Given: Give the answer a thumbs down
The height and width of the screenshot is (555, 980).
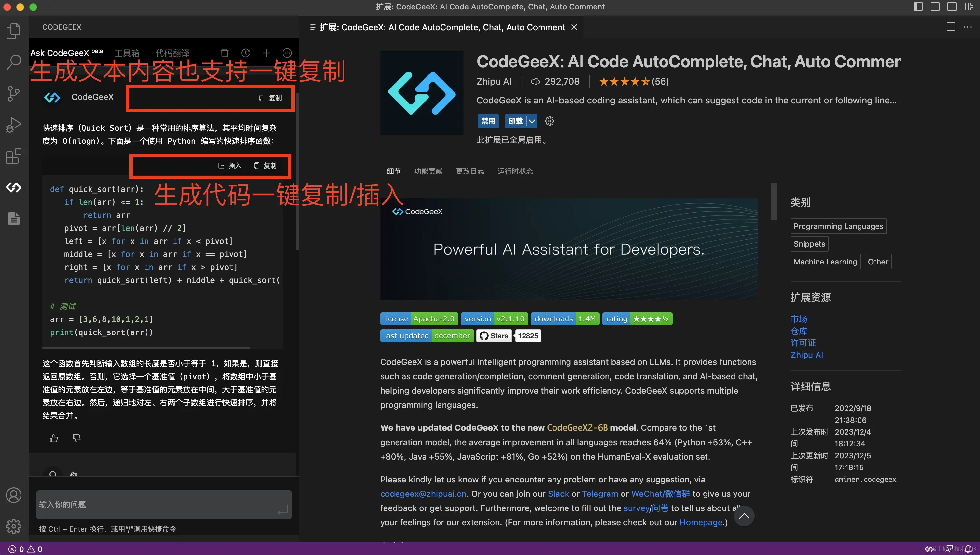Looking at the screenshot, I should click(x=77, y=438).
